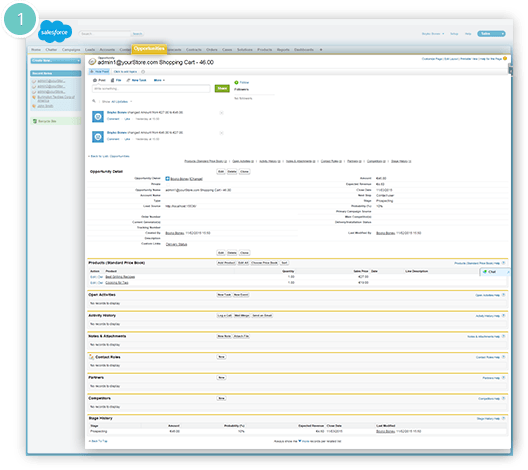Click avatar of the €27.00 to €46.00 update
The height and width of the screenshot is (470, 528).
point(98,116)
